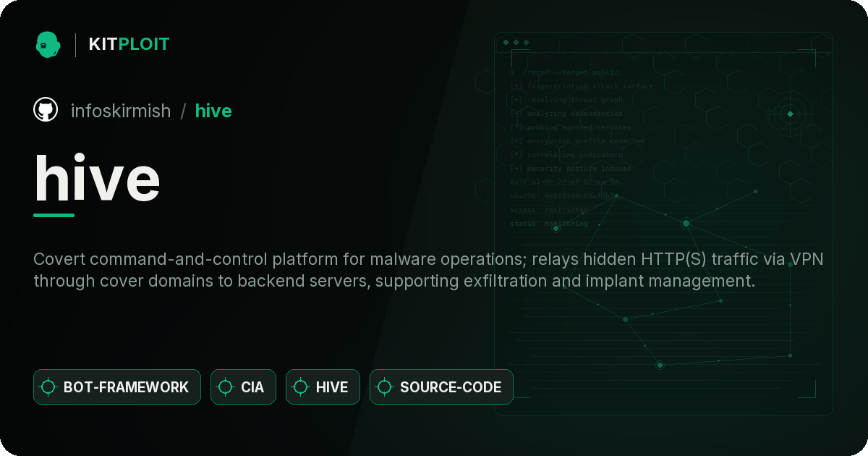Click the crosshair icon in CIA tag

(226, 387)
